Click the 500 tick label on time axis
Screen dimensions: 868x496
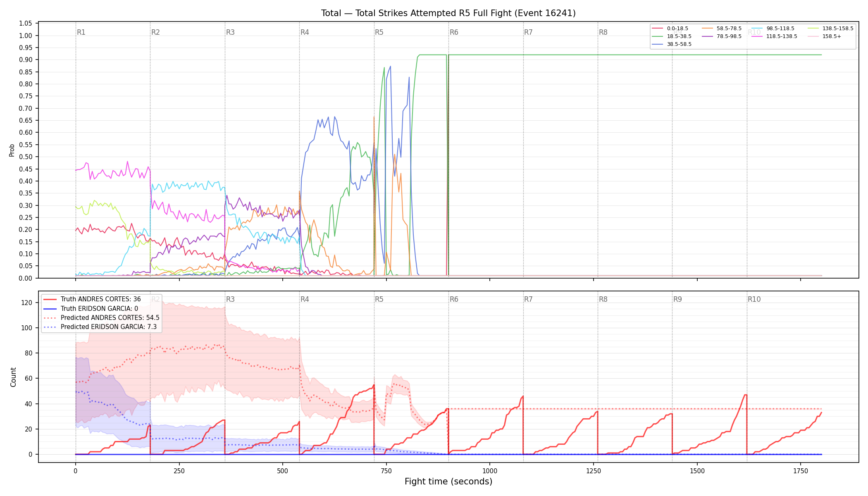point(283,471)
